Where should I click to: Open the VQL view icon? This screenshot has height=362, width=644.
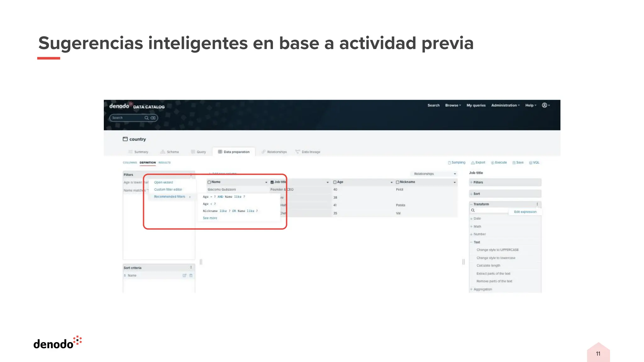(x=530, y=163)
